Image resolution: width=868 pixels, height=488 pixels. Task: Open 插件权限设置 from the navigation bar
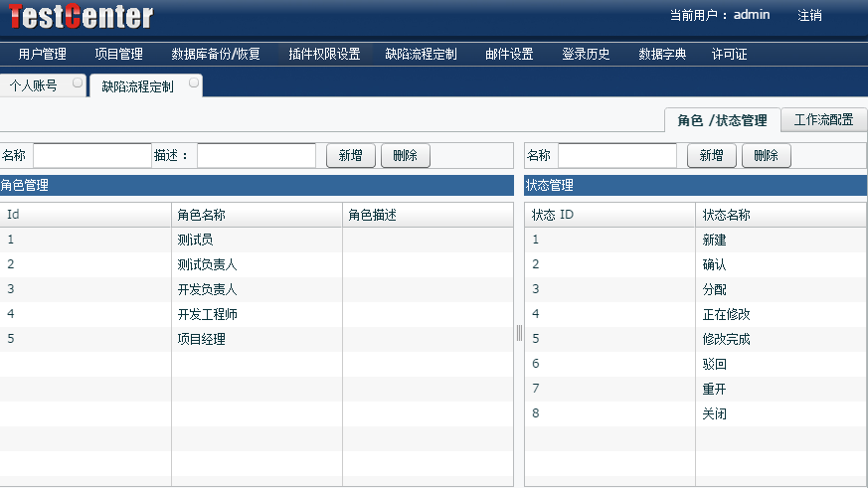point(324,54)
